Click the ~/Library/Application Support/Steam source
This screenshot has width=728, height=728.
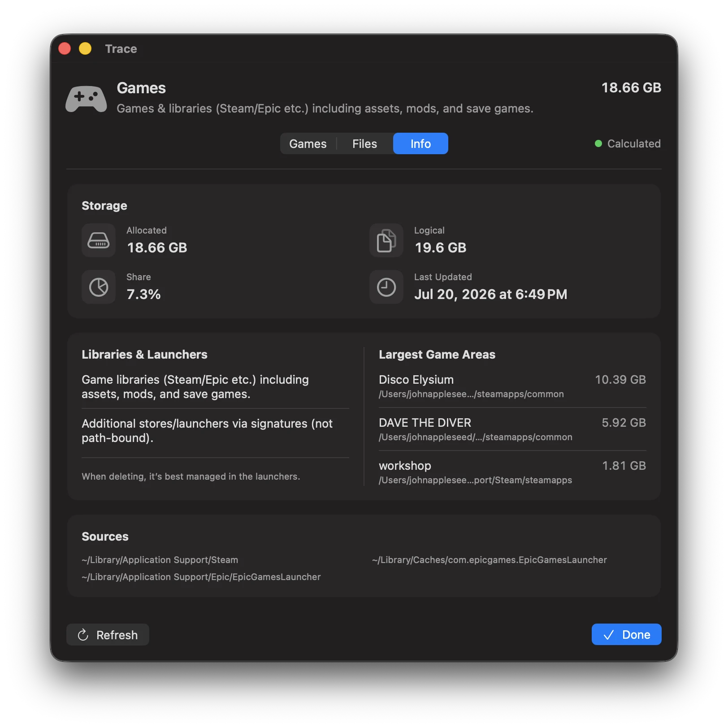[x=160, y=560]
